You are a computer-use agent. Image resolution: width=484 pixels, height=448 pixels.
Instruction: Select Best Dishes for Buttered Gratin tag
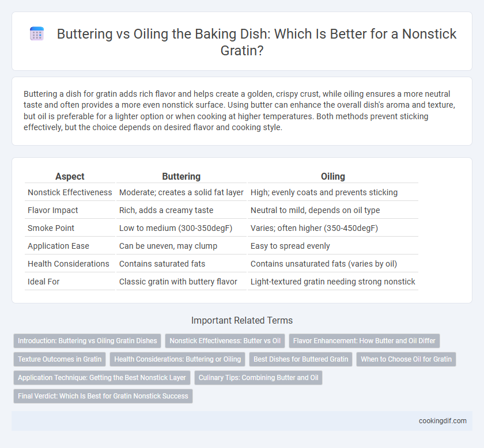(x=301, y=359)
